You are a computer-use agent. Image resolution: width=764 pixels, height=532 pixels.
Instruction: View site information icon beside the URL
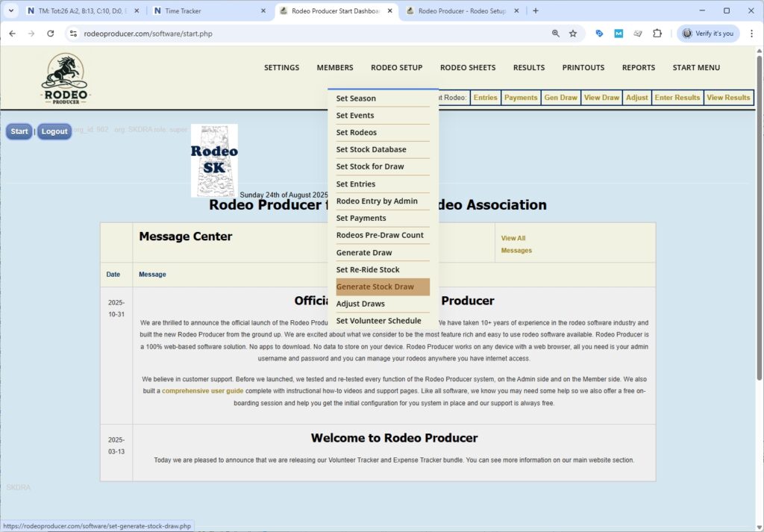tap(72, 34)
